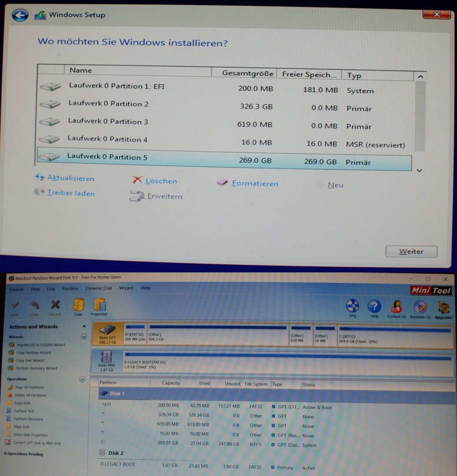Click the Freier Speich... column header
457x476 pixels.
(310, 74)
